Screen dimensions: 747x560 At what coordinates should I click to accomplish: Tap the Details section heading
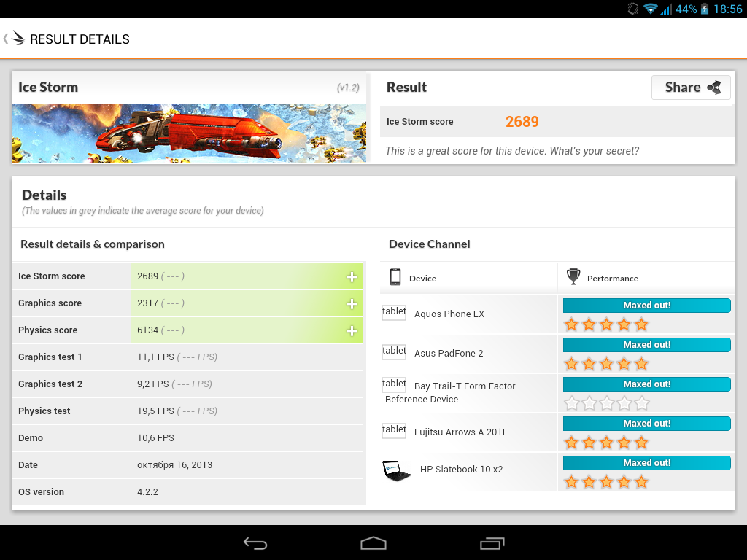coord(44,195)
